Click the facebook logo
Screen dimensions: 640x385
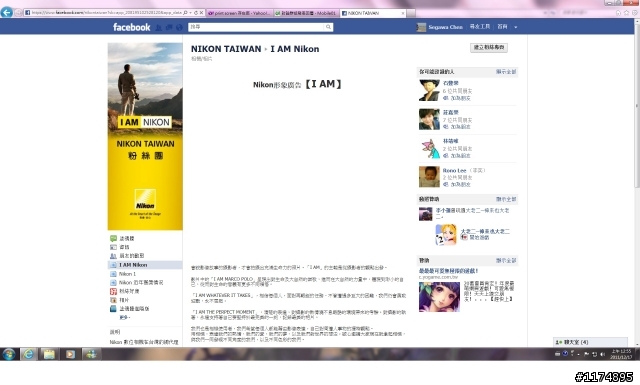click(x=131, y=27)
